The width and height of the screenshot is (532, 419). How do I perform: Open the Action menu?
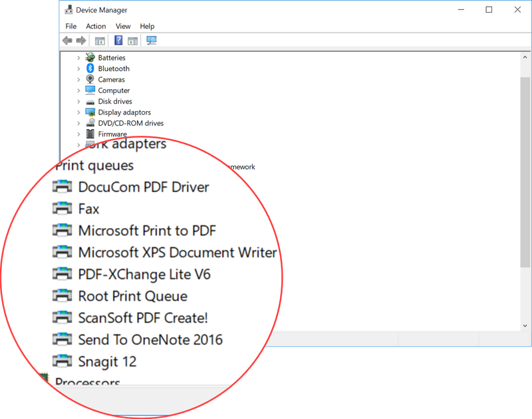click(x=96, y=26)
